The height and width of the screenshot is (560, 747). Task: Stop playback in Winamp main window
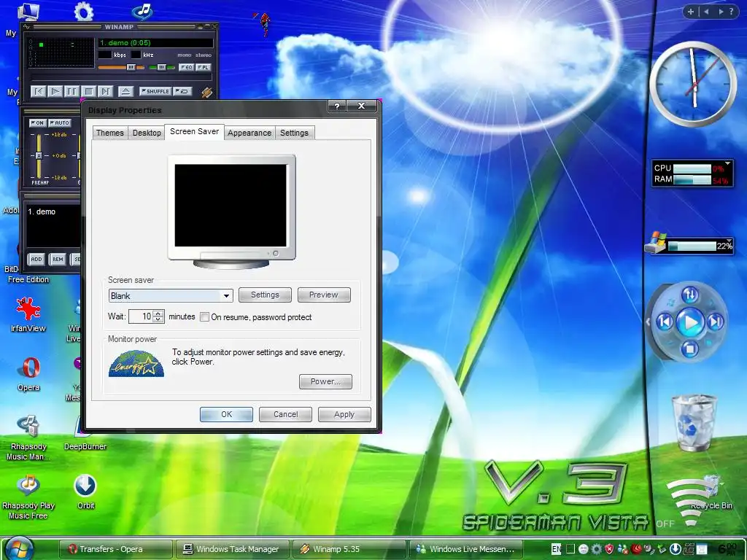coord(88,91)
